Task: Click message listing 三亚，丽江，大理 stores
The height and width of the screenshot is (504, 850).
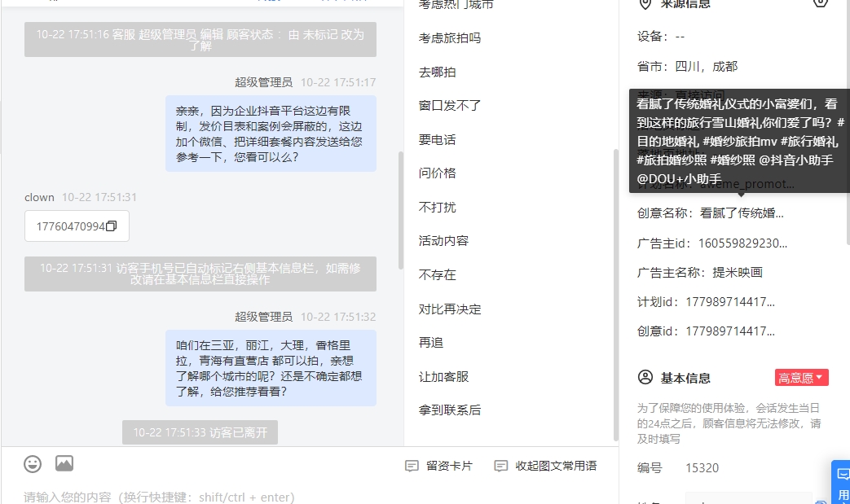Action: click(271, 368)
